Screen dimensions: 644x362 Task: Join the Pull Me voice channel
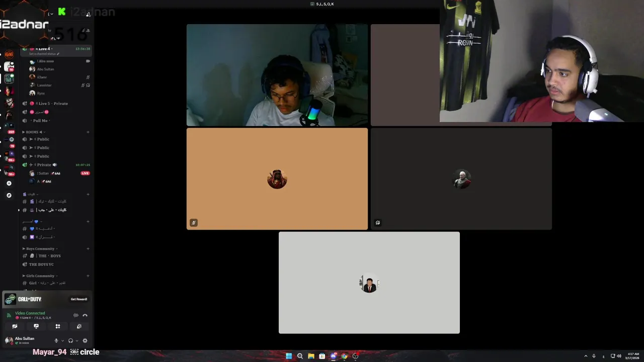tap(55, 121)
